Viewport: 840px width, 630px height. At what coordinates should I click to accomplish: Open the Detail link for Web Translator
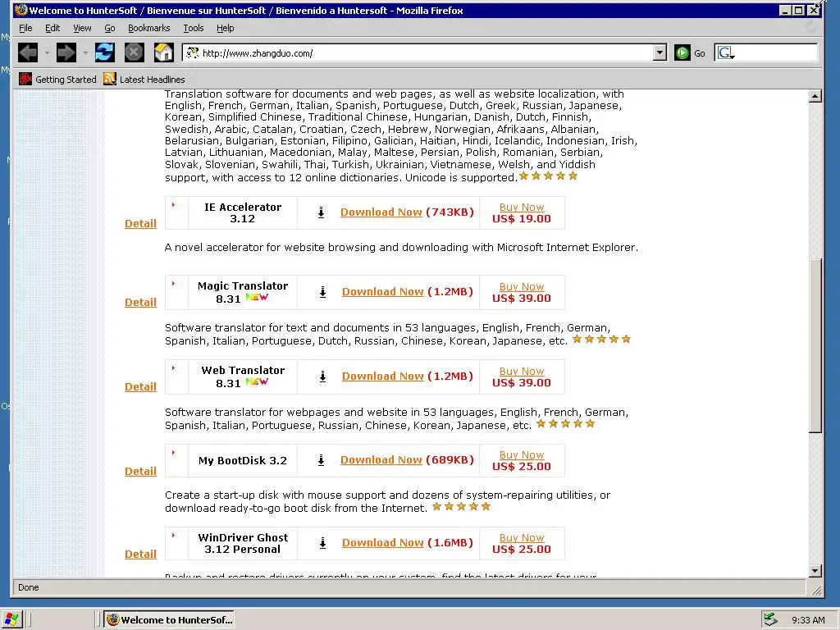[140, 387]
